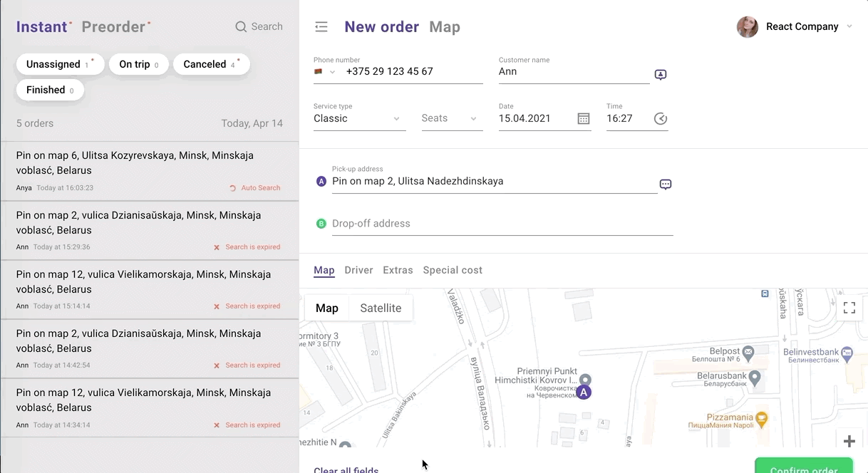The image size is (868, 473).
Task: Collapse sidebar with the hamburger menu icon
Action: click(321, 27)
